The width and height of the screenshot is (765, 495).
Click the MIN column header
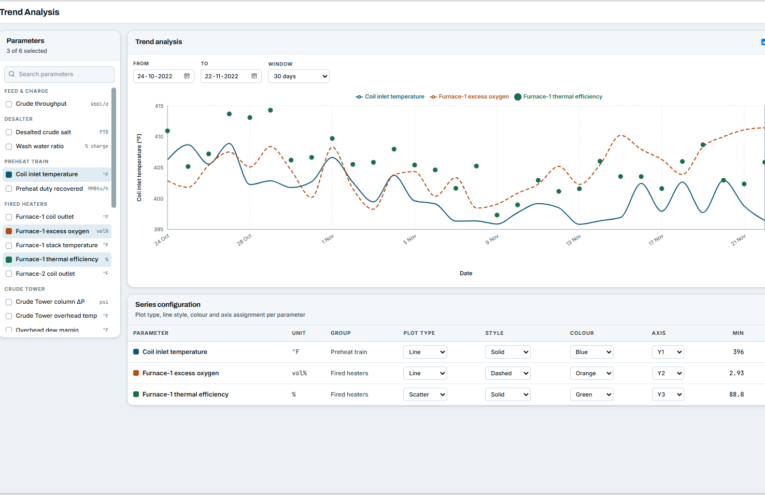pos(738,333)
